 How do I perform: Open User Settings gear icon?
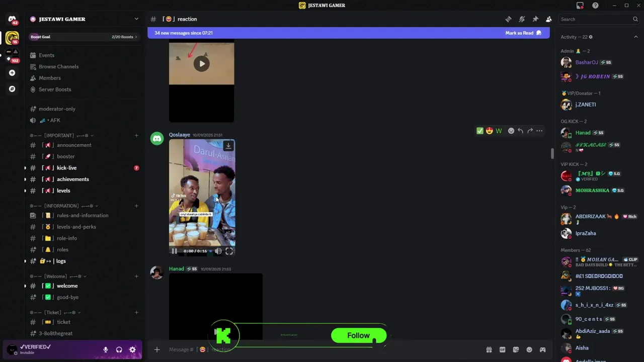coord(132,349)
